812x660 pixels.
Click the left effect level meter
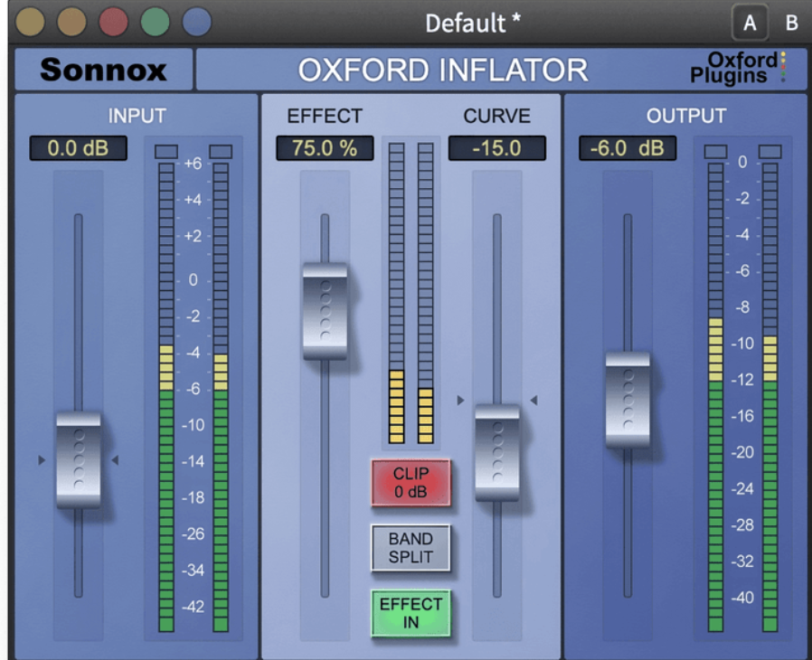397,293
